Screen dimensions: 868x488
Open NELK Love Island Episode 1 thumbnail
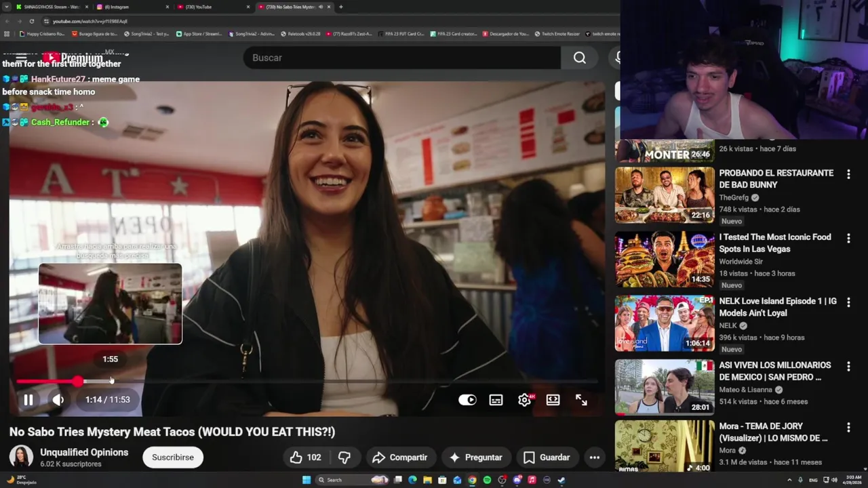pyautogui.click(x=665, y=323)
